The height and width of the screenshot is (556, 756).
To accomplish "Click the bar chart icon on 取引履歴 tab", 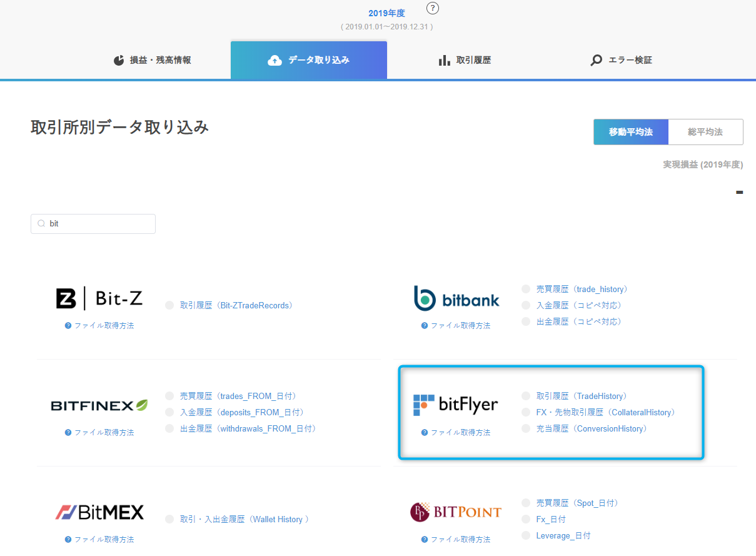I will (x=445, y=59).
